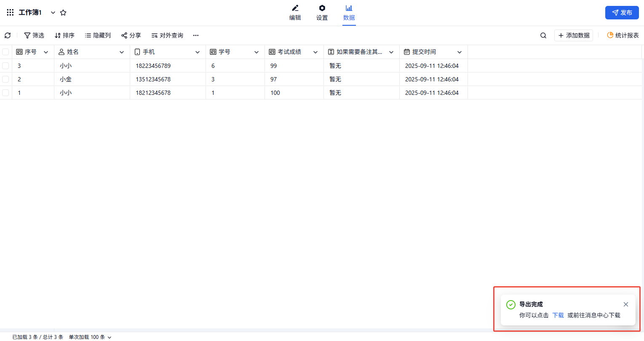644x341 pixels.
Task: Click the 下载 link in notification
Action: pyautogui.click(x=558, y=315)
